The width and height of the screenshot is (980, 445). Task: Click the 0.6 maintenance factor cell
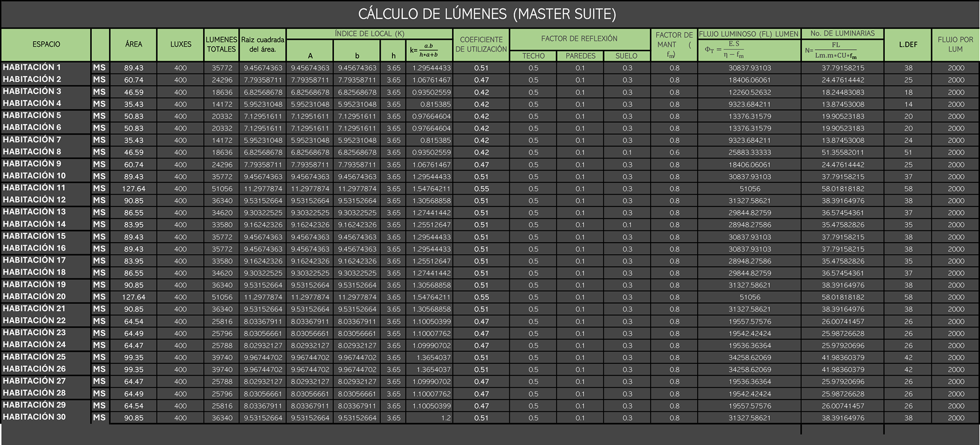[674, 152]
